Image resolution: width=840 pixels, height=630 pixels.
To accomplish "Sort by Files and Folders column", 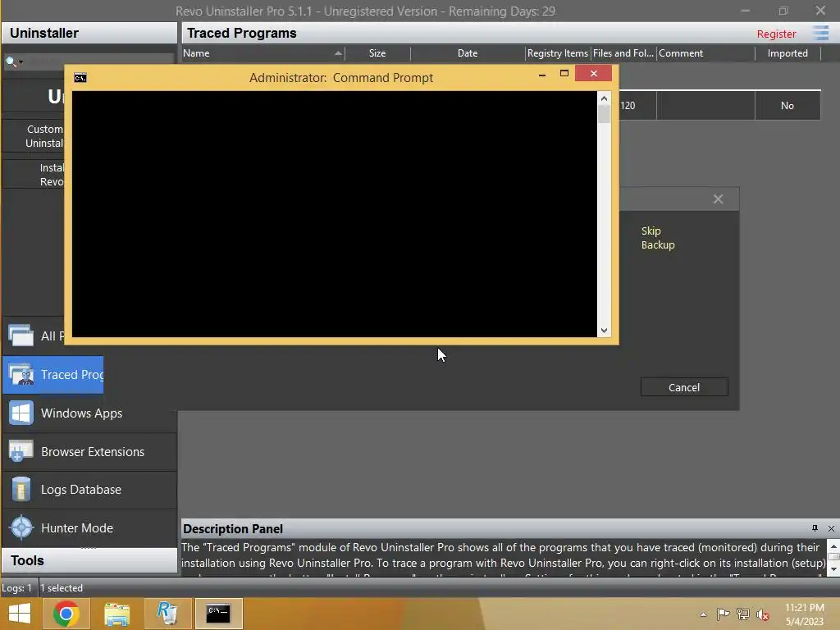I will [623, 53].
